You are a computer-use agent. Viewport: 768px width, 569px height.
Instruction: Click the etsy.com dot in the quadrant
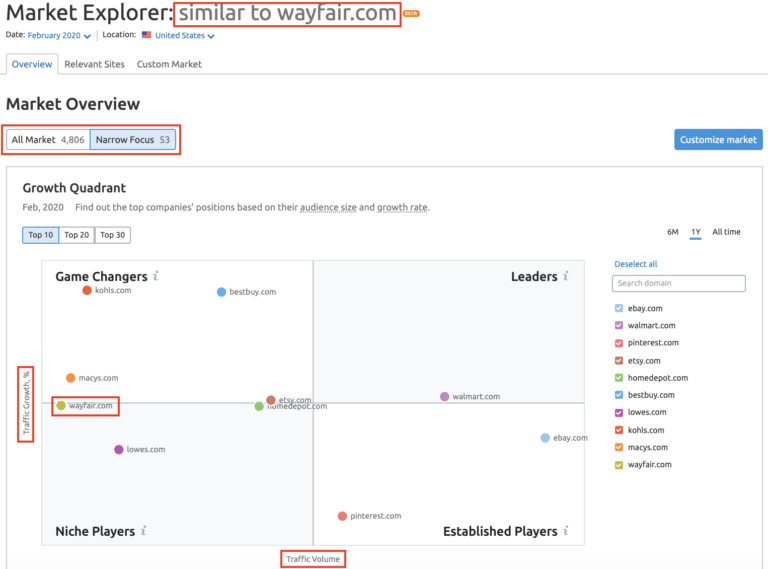point(271,400)
